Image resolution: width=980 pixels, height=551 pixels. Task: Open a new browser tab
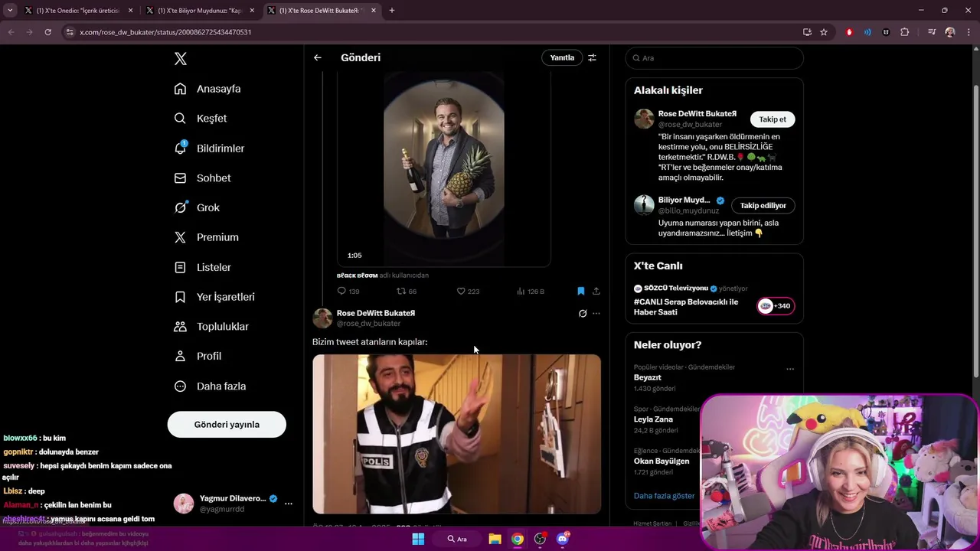[392, 11]
